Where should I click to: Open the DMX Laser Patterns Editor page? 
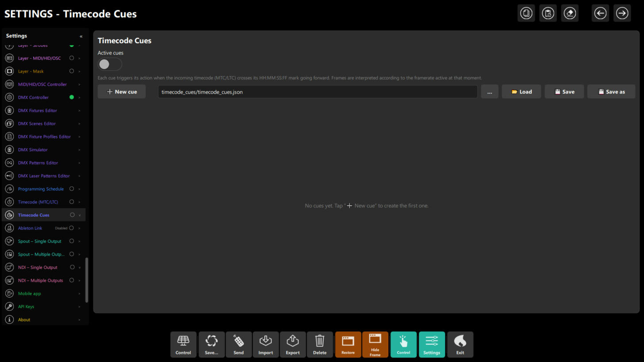point(44,176)
